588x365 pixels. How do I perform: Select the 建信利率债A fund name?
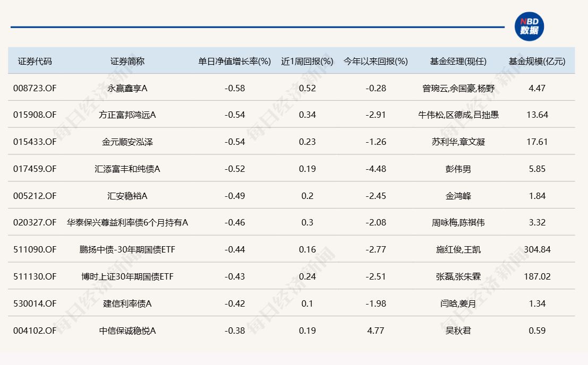127,303
